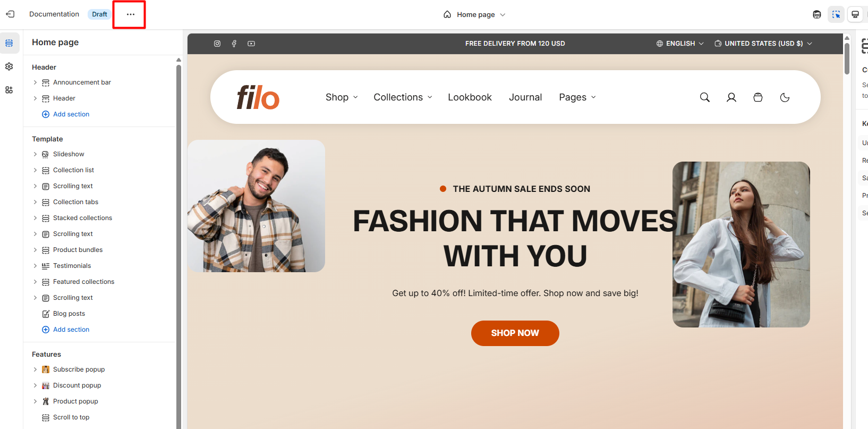Click the SHOP NOW button
Image resolution: width=868 pixels, height=429 pixels.
click(515, 333)
